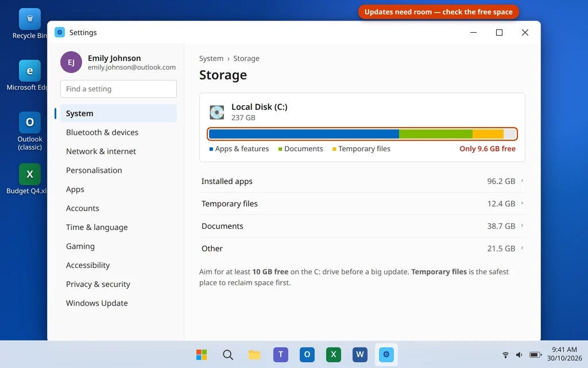The width and height of the screenshot is (588, 368).
Task: Check the battery tray icon
Action: (535, 354)
